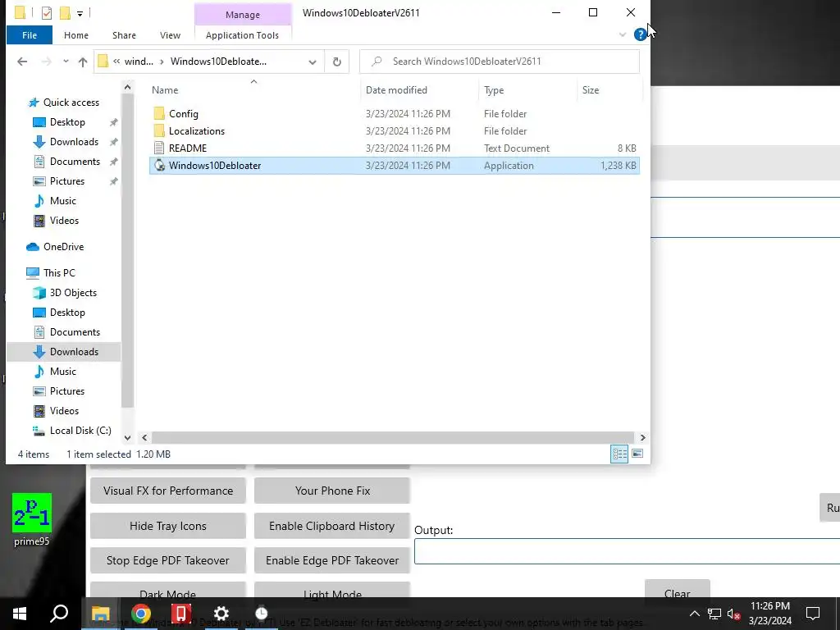840x630 pixels.
Task: Open the clock-icon app in taskbar
Action: [x=262, y=614]
